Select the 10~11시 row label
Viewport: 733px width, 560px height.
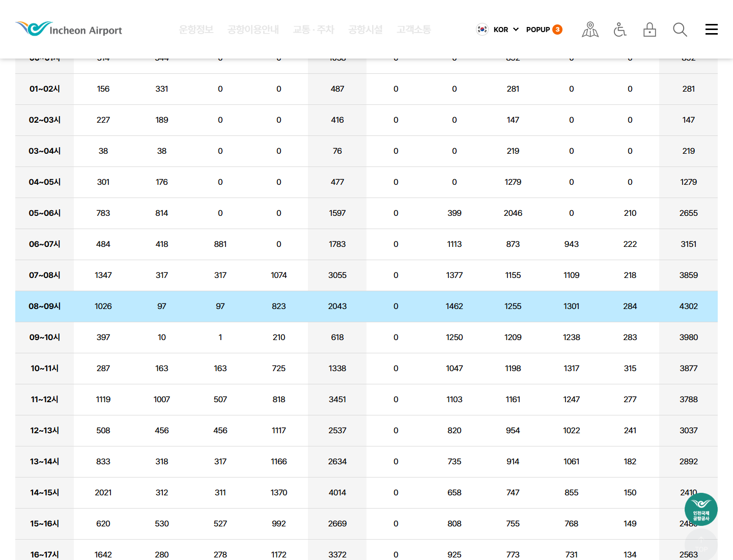click(45, 369)
